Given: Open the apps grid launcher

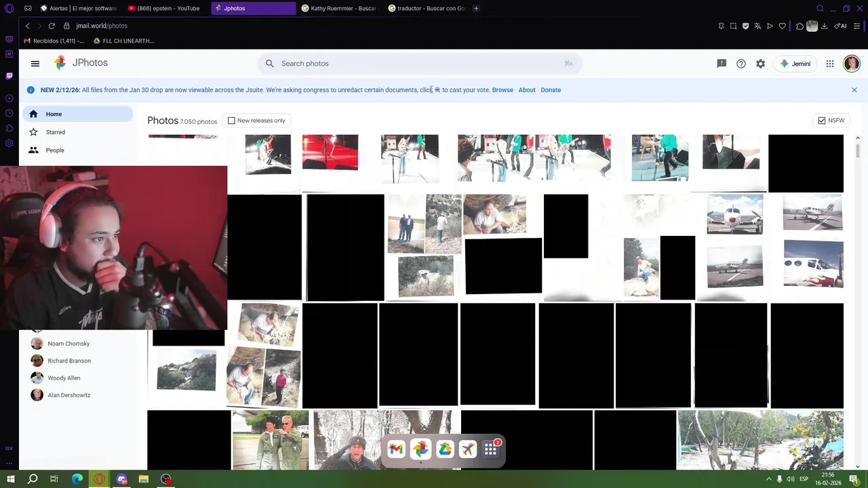Looking at the screenshot, I should [830, 64].
